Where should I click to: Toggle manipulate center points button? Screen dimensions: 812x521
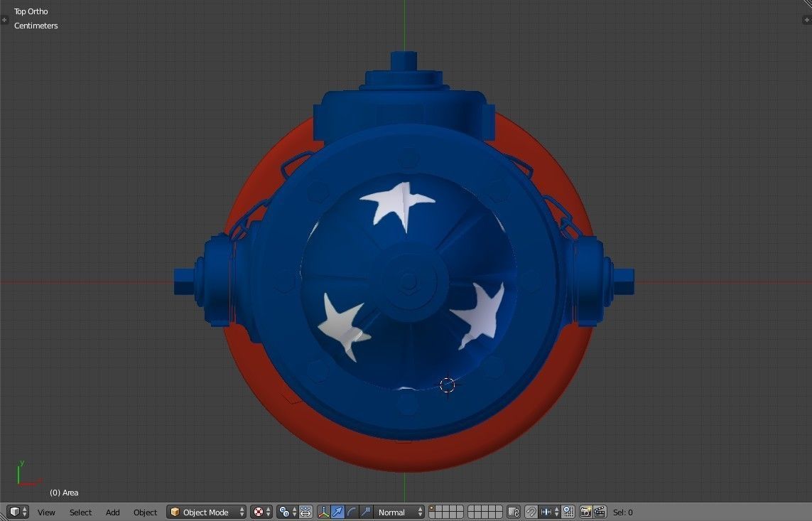305,512
